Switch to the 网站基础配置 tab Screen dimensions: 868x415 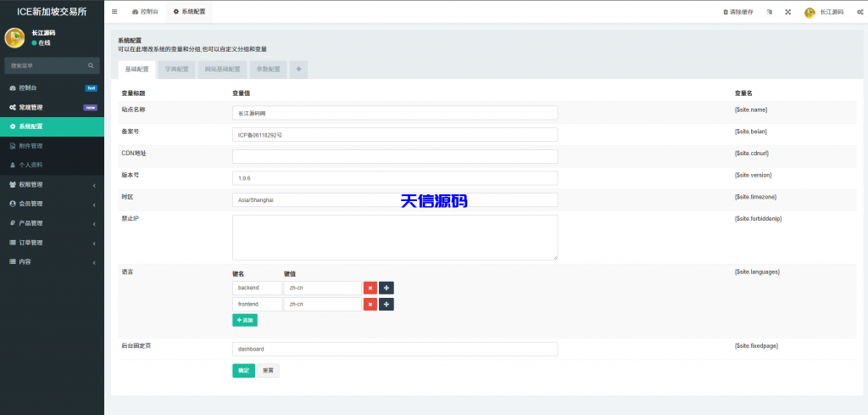(x=224, y=70)
